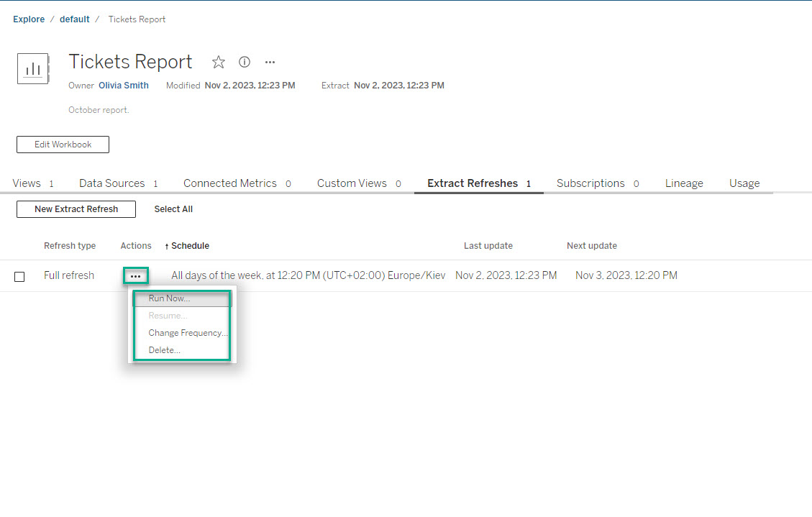Click the row Actions ellipsis button
Screen dimensions: 812x517
pos(135,276)
